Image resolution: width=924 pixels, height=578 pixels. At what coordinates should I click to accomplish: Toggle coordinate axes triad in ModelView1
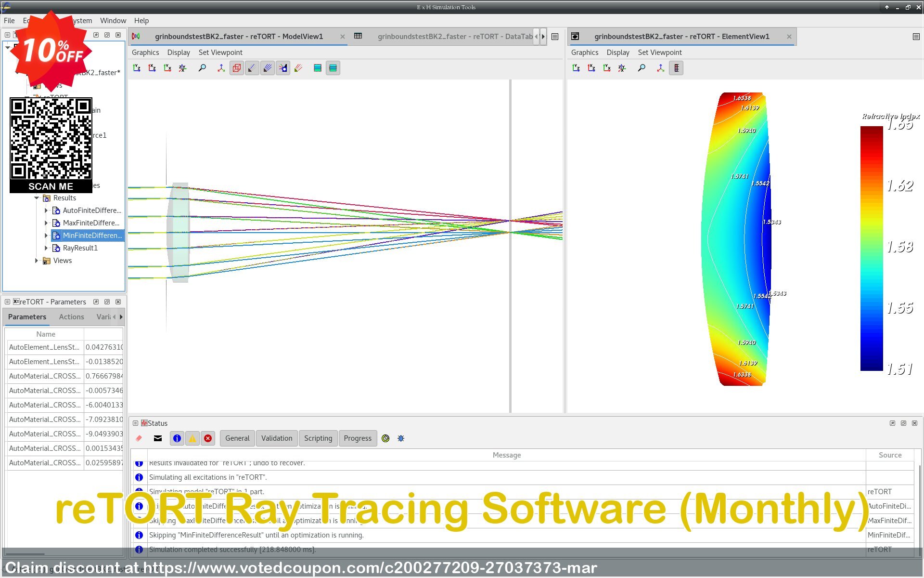221,68
